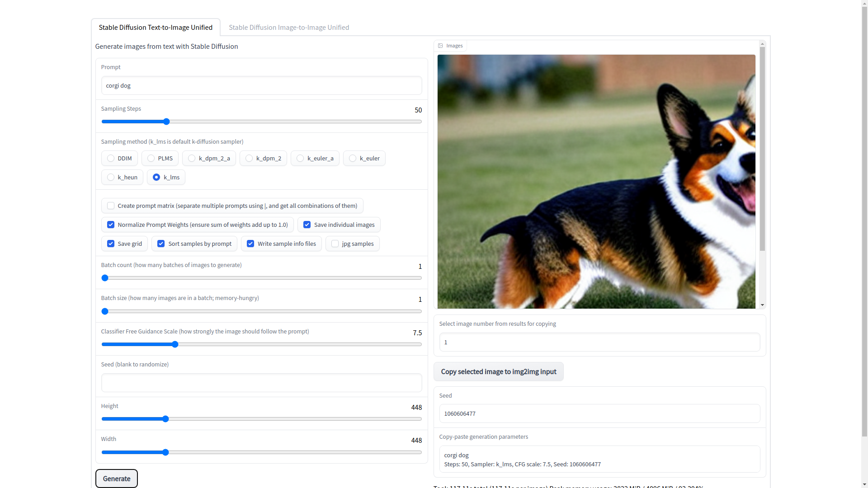
Task: Uncheck Save individual images
Action: coord(307,225)
